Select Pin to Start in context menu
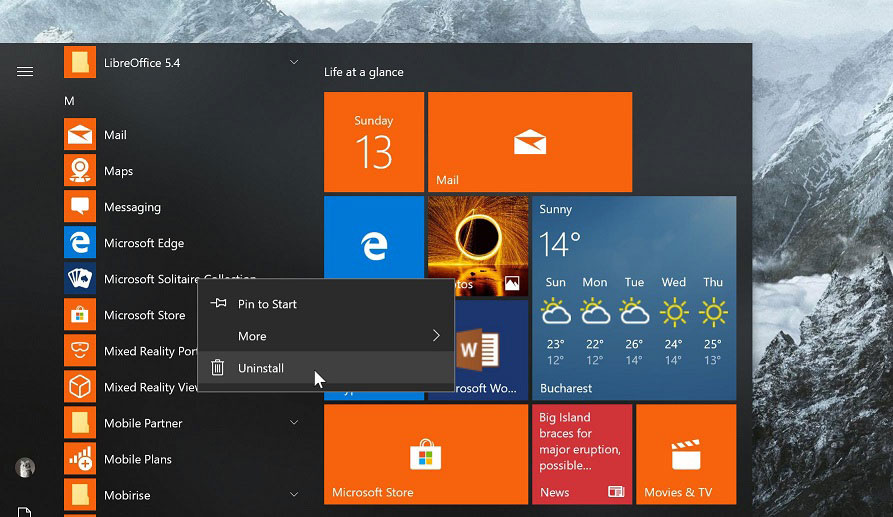 [267, 304]
